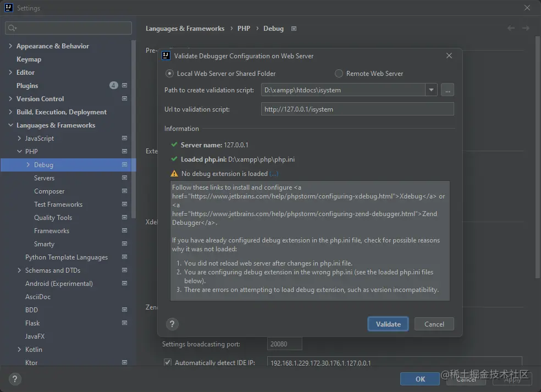Select AsciiDoc in settings tree
The width and height of the screenshot is (541, 392).
(x=37, y=296)
